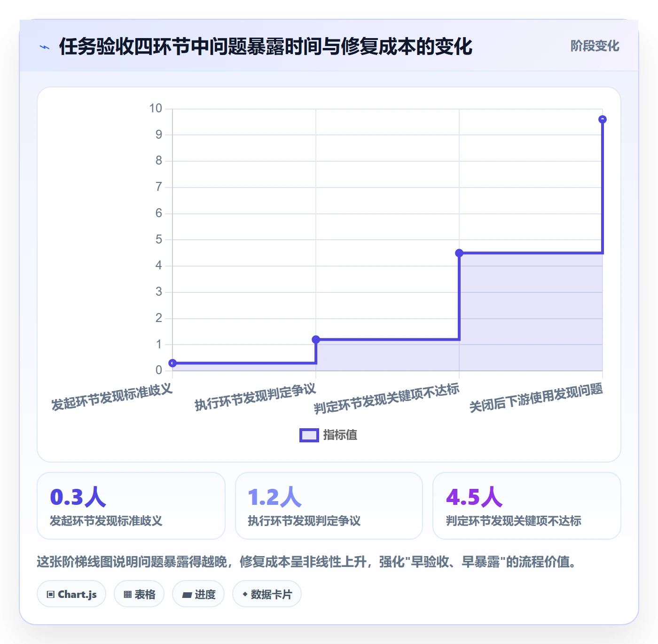Click the square icon in the Chart.js tag
Screen dimensions: 658x644
[x=51, y=595]
